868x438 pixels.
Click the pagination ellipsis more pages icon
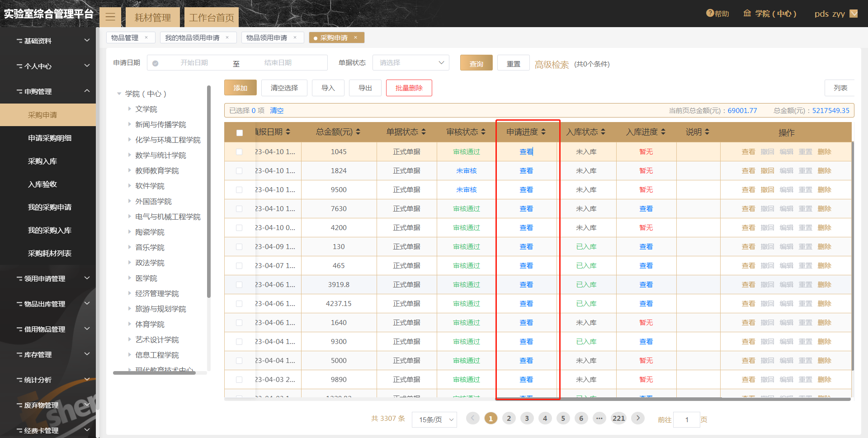tap(599, 418)
